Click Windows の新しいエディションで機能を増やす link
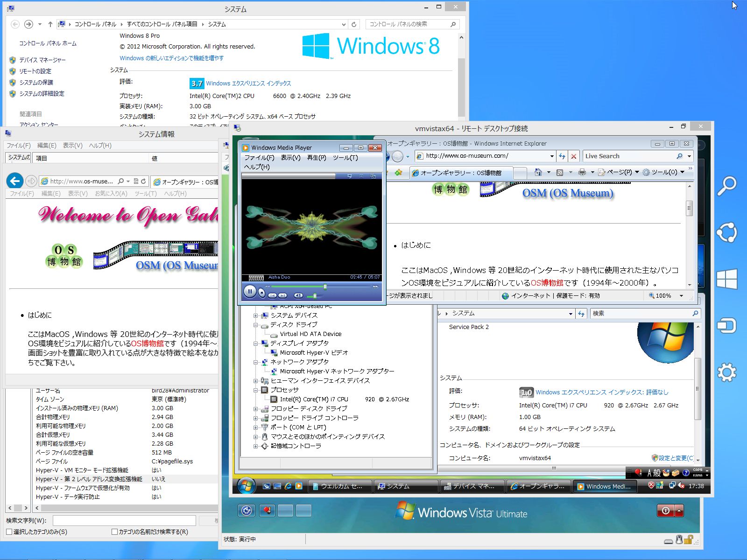 pyautogui.click(x=171, y=58)
